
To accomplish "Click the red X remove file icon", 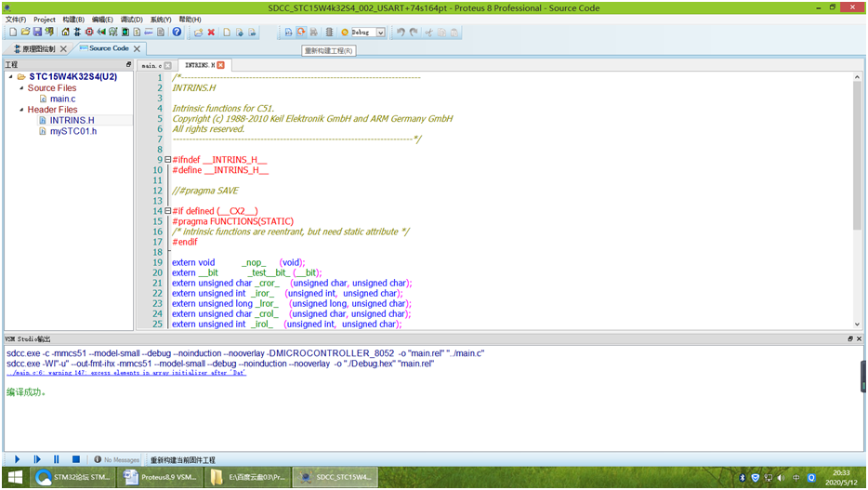I will [x=212, y=33].
